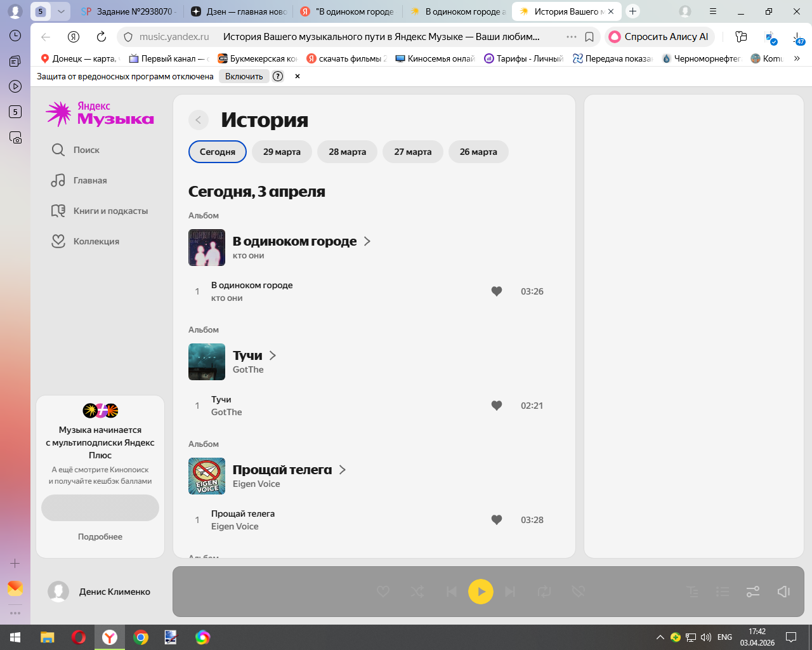The width and height of the screenshot is (812, 650).
Task: Open a new browser tab
Action: click(x=632, y=11)
